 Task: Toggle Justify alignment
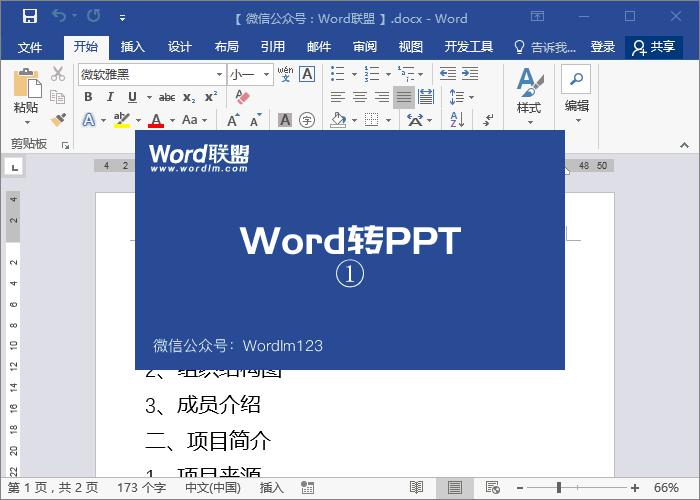(404, 97)
